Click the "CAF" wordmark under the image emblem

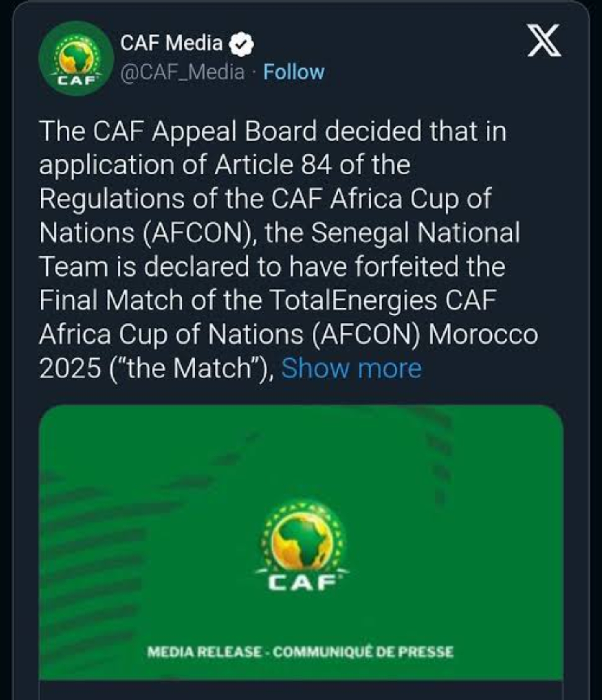(x=302, y=582)
